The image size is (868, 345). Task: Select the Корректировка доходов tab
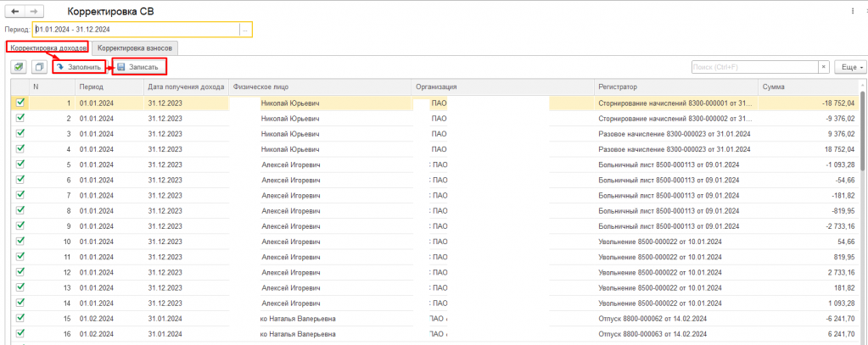coord(48,49)
